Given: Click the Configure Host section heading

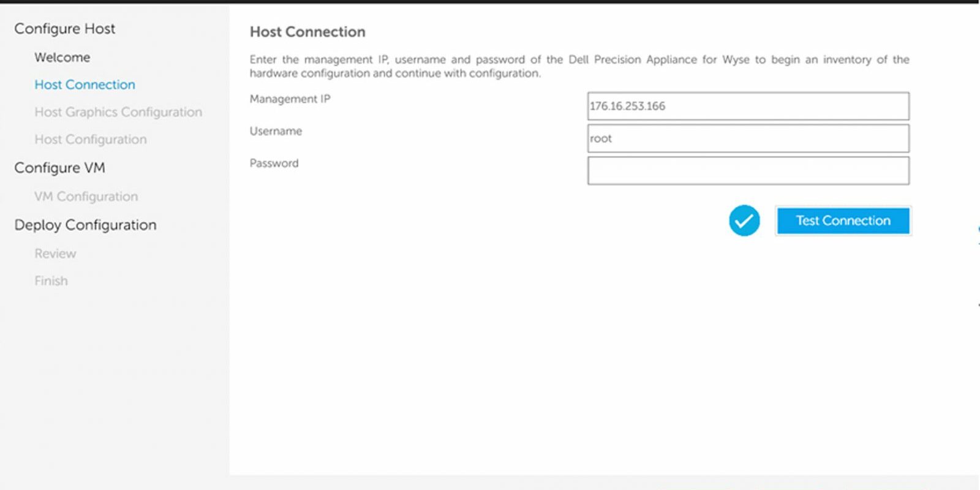Looking at the screenshot, I should point(64,29).
